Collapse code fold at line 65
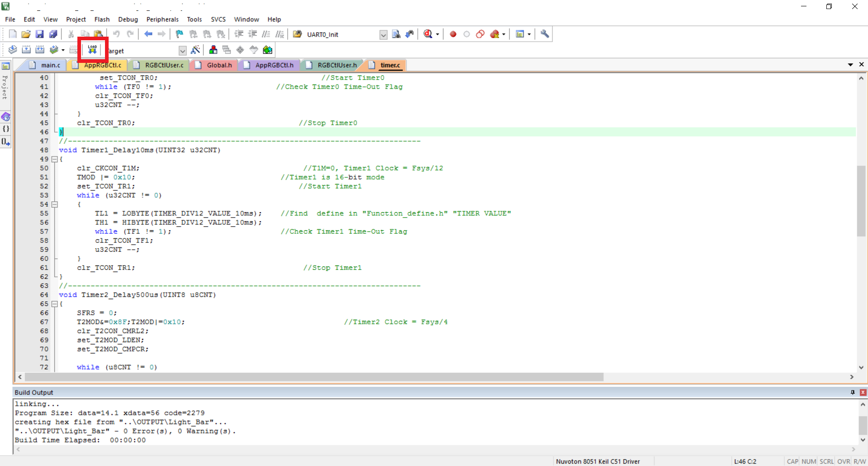Screen dimensions: 868x466 (54, 304)
